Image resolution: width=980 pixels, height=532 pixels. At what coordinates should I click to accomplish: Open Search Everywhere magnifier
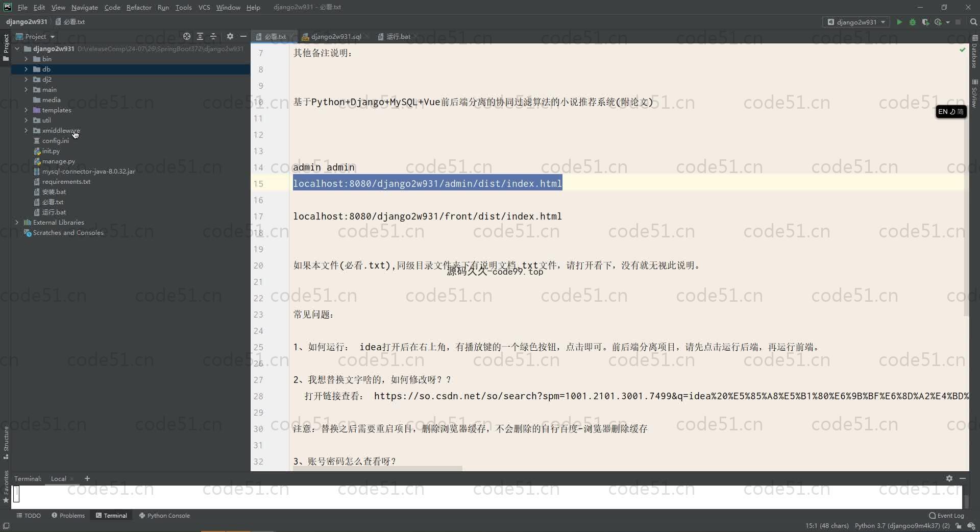pos(973,22)
